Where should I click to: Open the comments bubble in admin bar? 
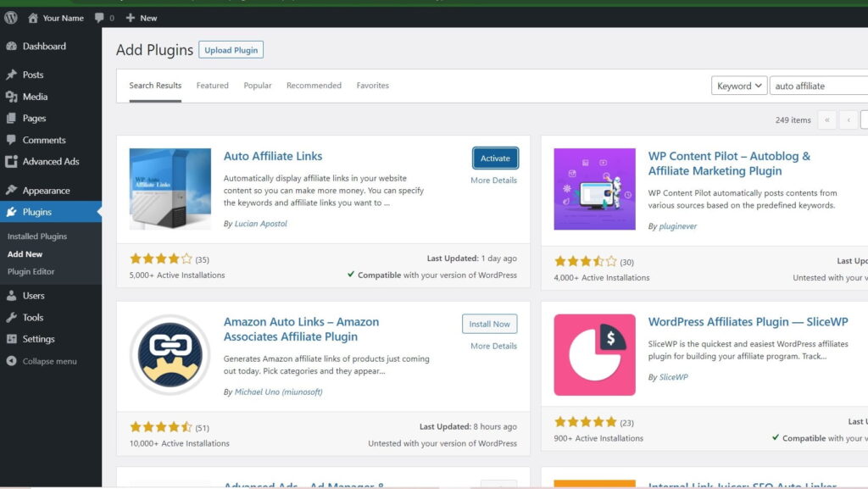pyautogui.click(x=99, y=18)
